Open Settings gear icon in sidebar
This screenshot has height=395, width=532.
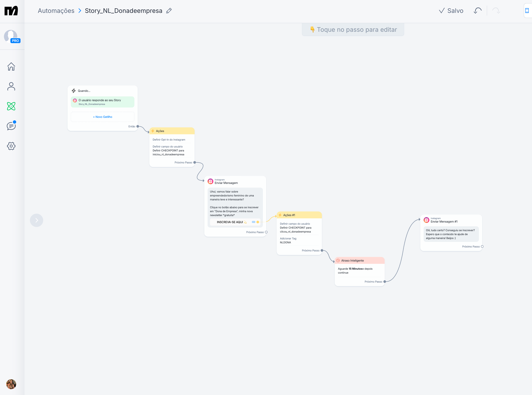(x=11, y=146)
